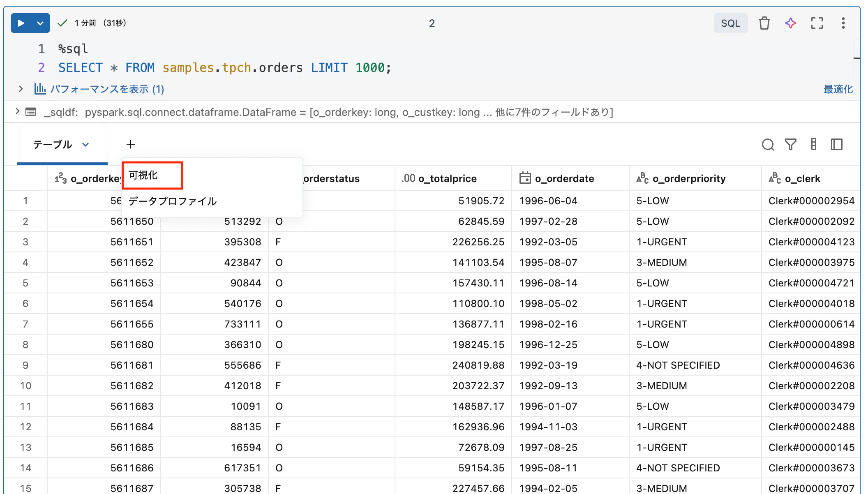The height and width of the screenshot is (494, 868).
Task: Click the SQL language selector button
Action: point(730,23)
